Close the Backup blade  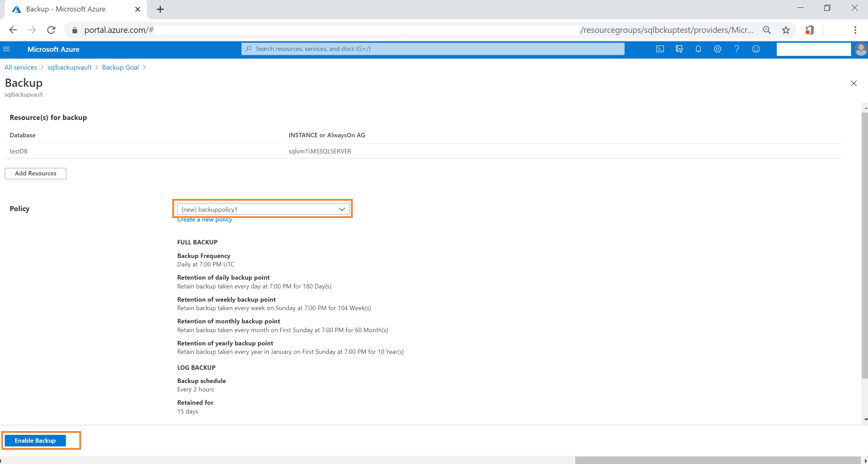(853, 83)
